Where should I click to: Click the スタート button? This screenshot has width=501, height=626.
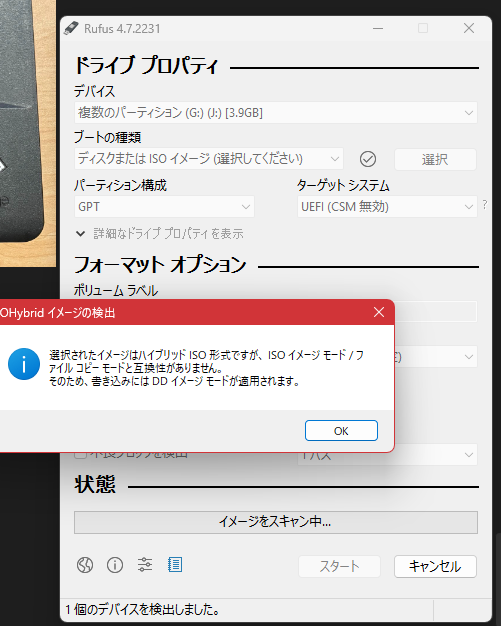point(339,566)
